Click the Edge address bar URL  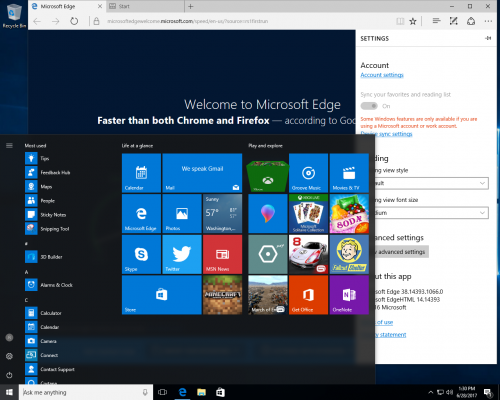(187, 21)
